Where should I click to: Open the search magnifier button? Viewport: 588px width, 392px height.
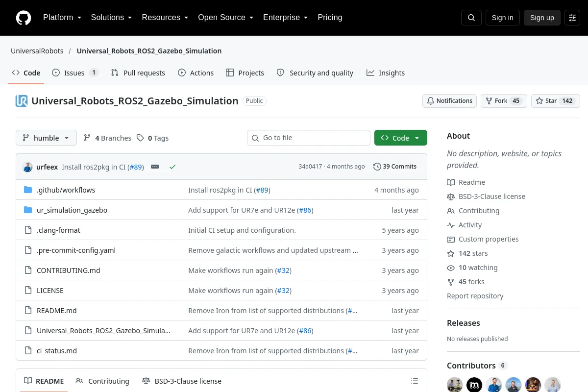471,18
